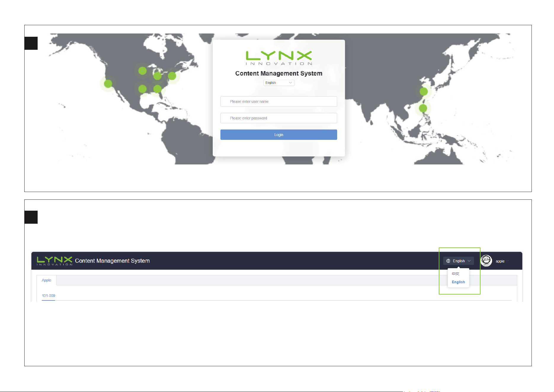
Task: Click the user avatar picture
Action: (x=486, y=261)
